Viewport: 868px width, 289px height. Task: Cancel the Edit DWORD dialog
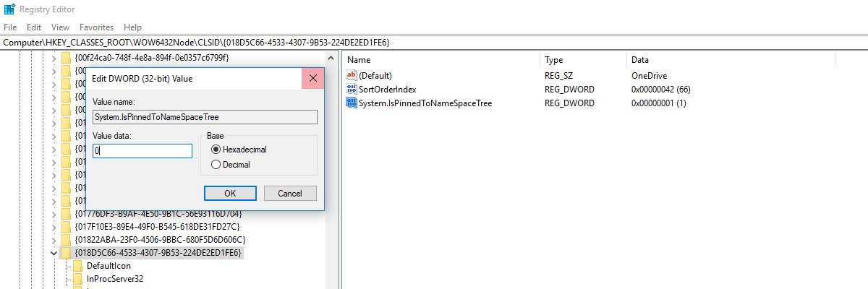point(290,194)
